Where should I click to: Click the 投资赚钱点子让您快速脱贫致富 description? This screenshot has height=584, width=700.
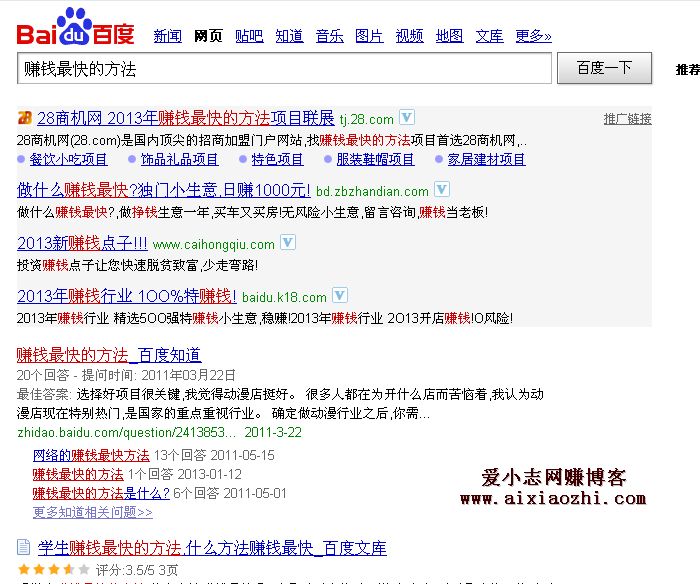click(138, 265)
